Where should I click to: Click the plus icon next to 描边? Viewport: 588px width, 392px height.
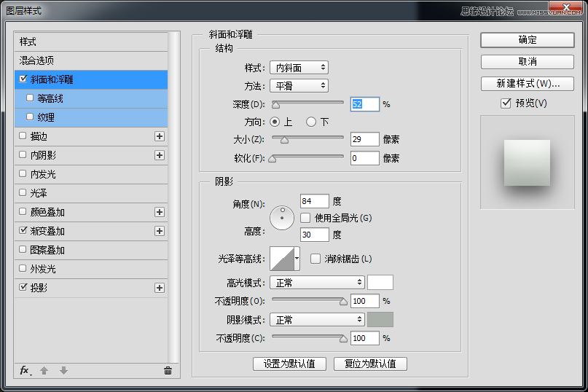[x=160, y=136]
